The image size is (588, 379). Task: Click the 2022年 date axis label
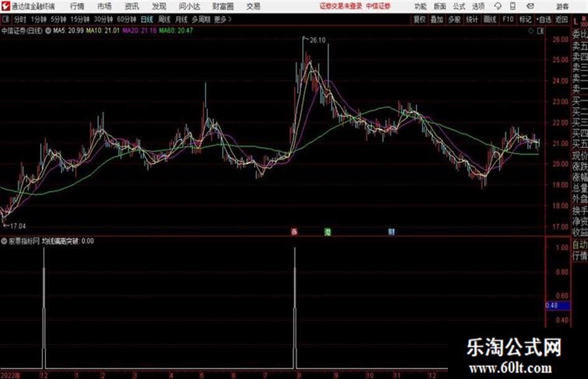tap(11, 375)
